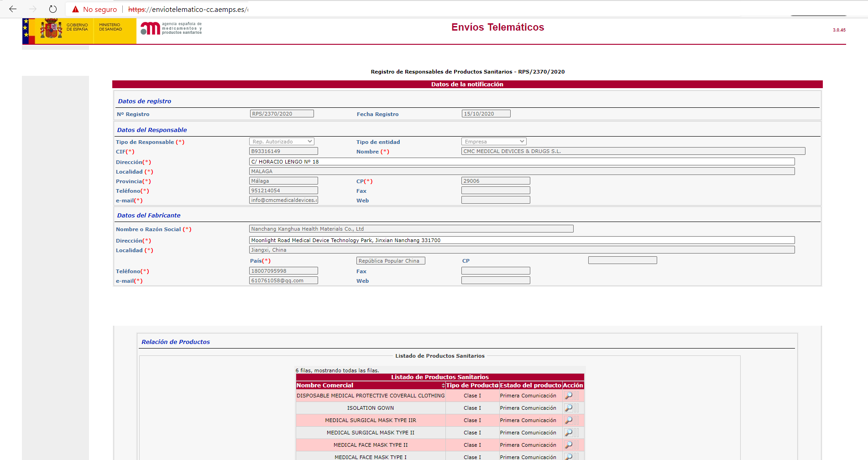Click the AEMPS agency logo

[171, 28]
